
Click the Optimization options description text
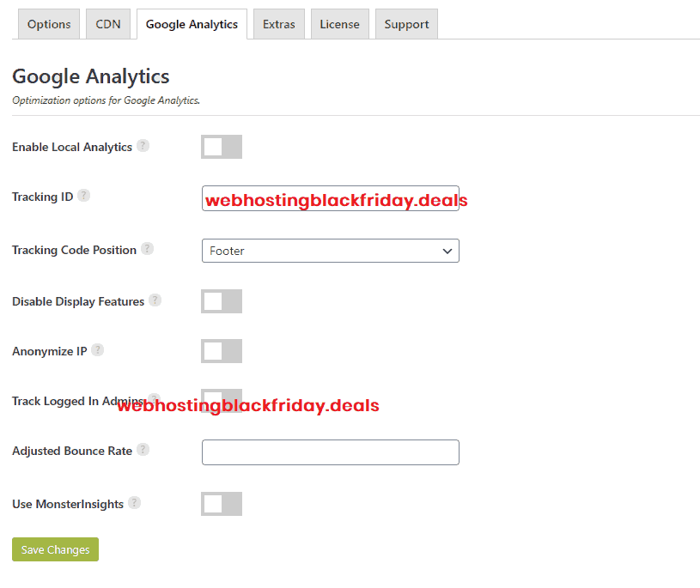point(106,100)
